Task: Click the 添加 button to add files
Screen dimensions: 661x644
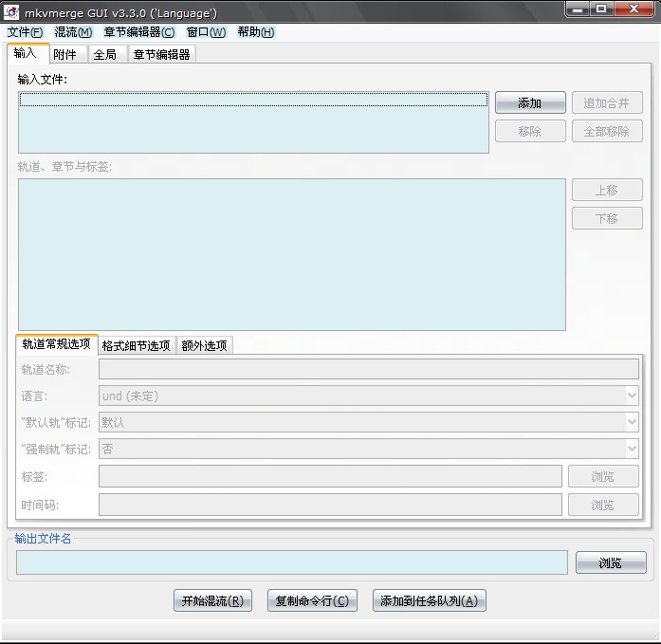Action: point(530,102)
